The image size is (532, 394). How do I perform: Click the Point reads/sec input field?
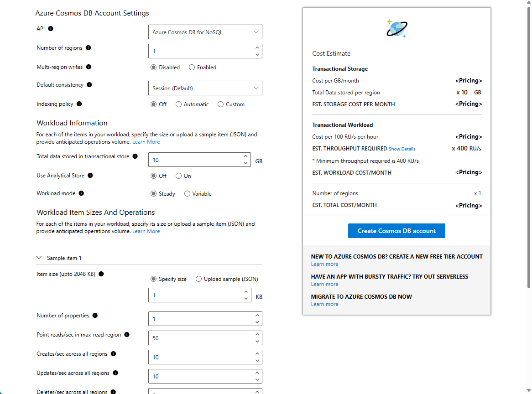click(x=200, y=338)
